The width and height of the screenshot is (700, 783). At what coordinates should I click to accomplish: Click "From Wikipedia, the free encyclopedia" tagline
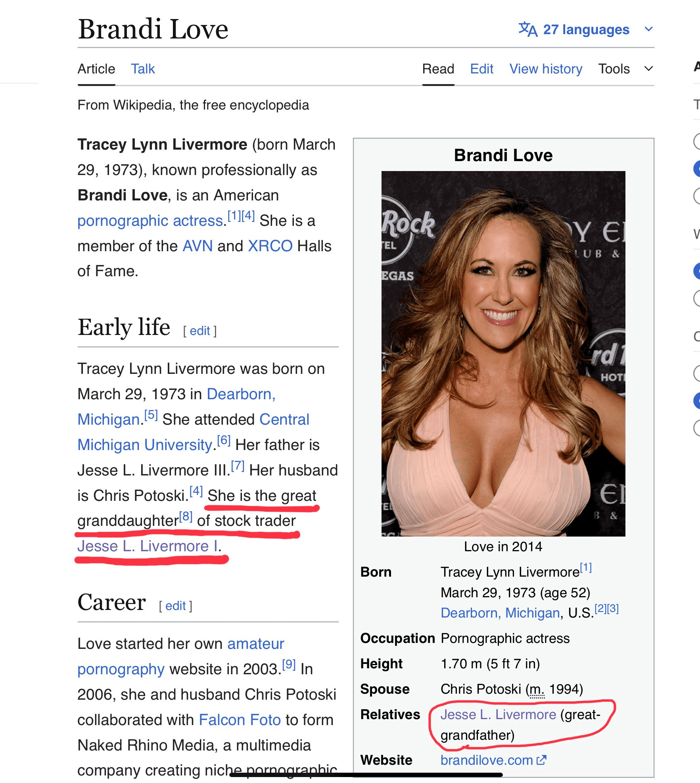coord(193,105)
